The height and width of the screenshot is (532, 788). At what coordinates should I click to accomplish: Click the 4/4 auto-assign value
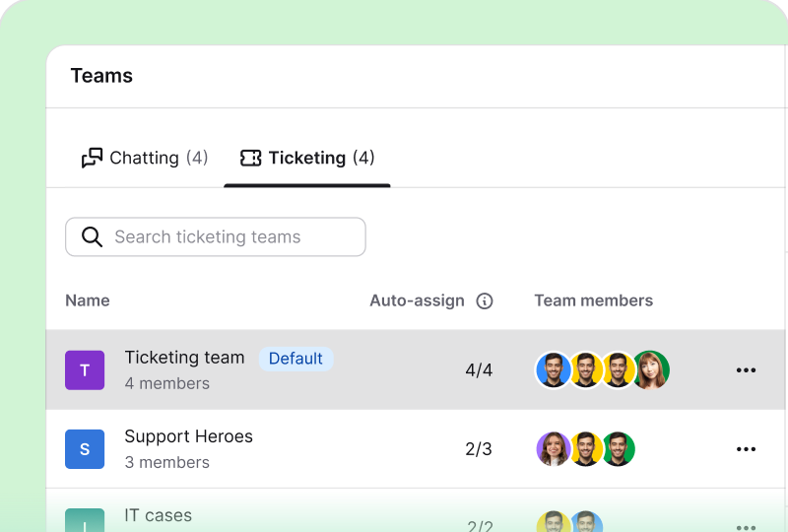point(479,370)
